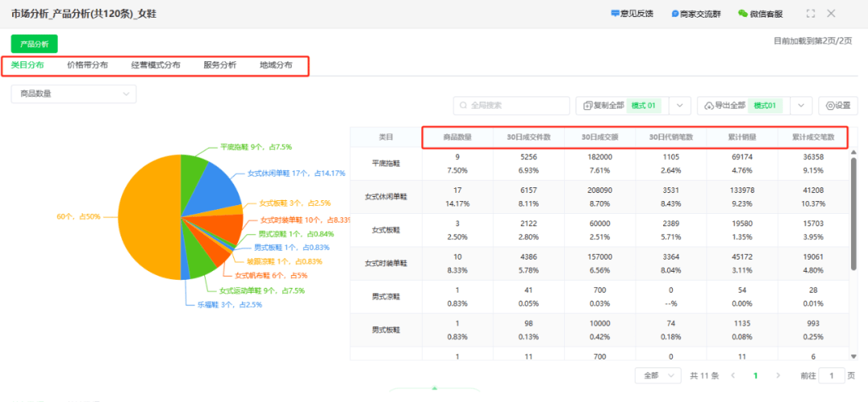The image size is (868, 402).
Task: Click the large orange 50% pie slice
Action: pyautogui.click(x=147, y=216)
